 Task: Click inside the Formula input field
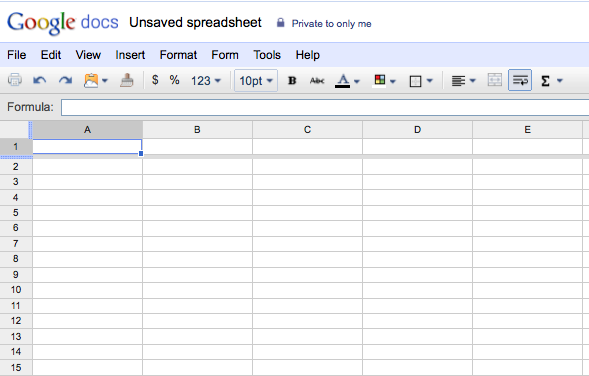(325, 107)
